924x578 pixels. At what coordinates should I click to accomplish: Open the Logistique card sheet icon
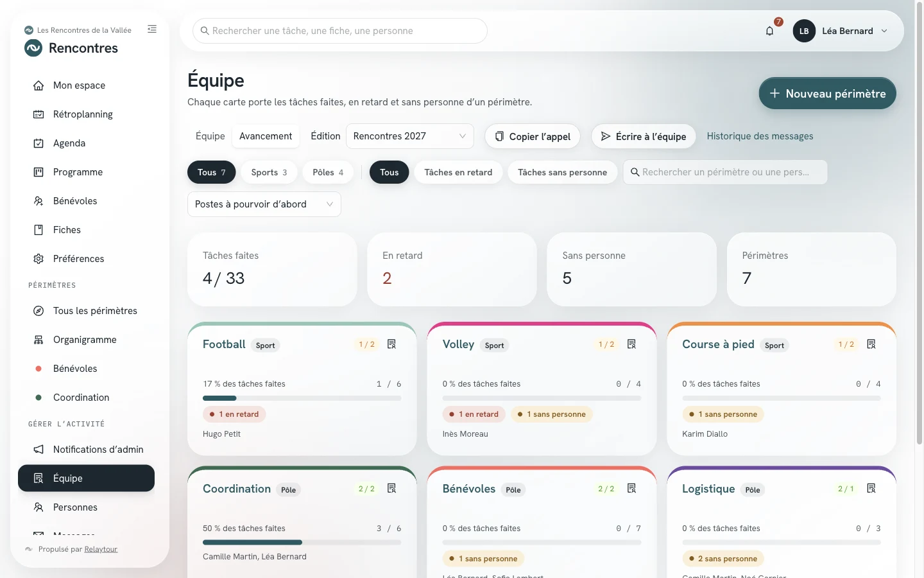point(871,489)
